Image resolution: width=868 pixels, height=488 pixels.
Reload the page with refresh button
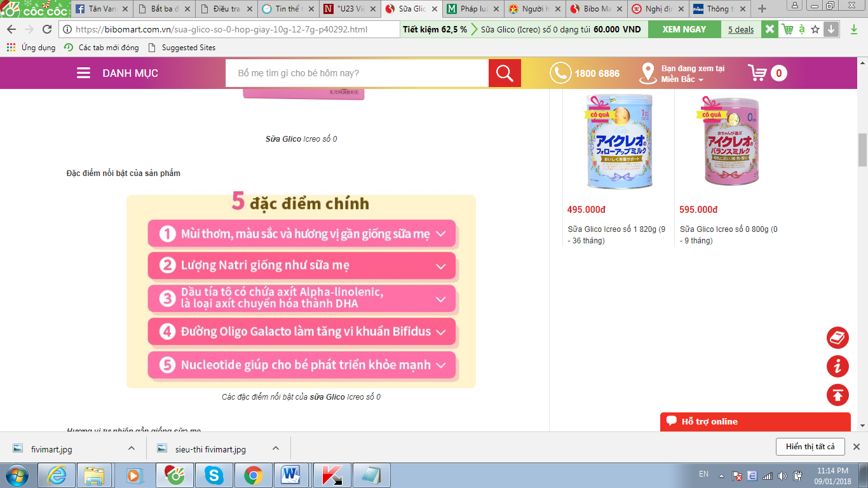[x=47, y=29]
